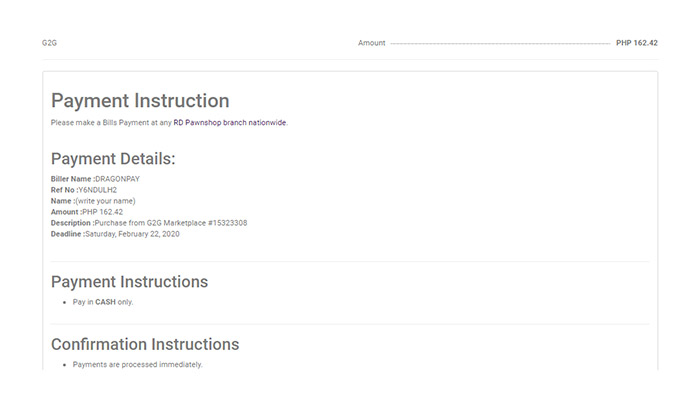Click the Amount label in header row
Image resolution: width=700 pixels, height=400 pixels.
click(371, 44)
